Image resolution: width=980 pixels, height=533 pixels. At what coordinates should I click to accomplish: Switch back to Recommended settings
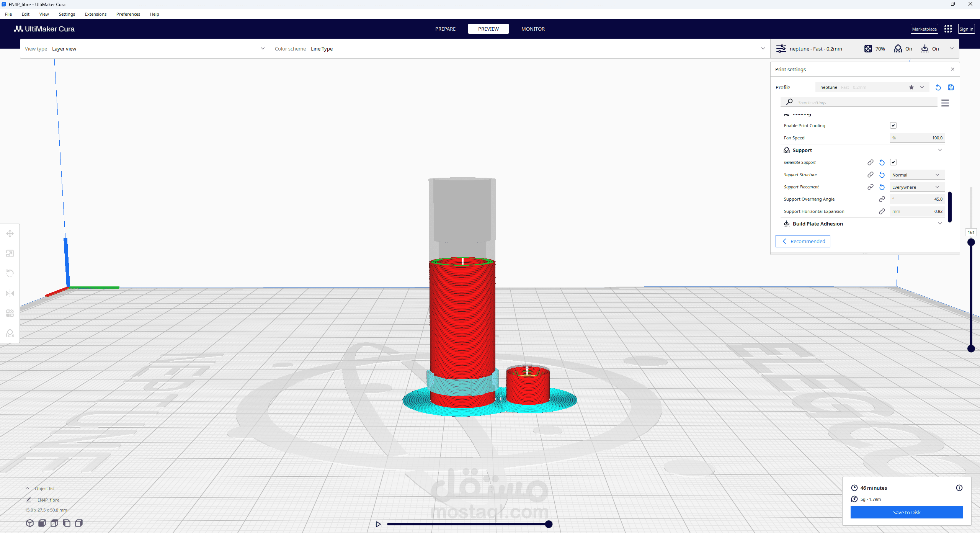(x=803, y=241)
